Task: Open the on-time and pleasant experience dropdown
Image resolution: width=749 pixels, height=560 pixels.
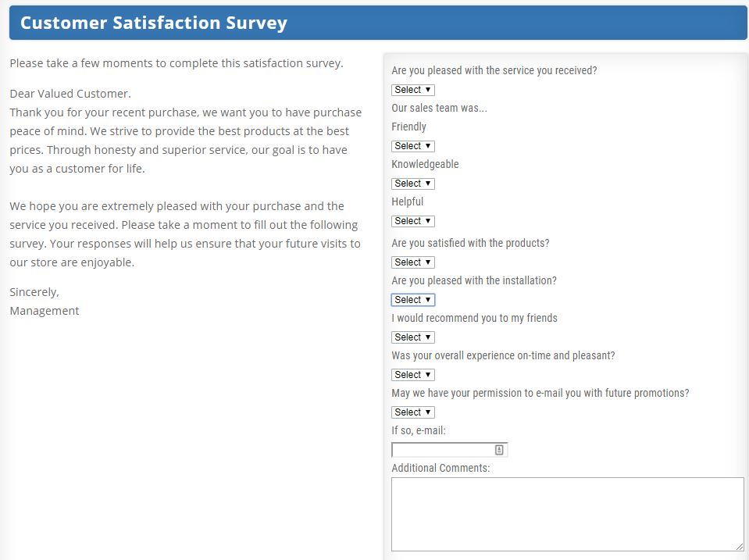Action: click(412, 375)
